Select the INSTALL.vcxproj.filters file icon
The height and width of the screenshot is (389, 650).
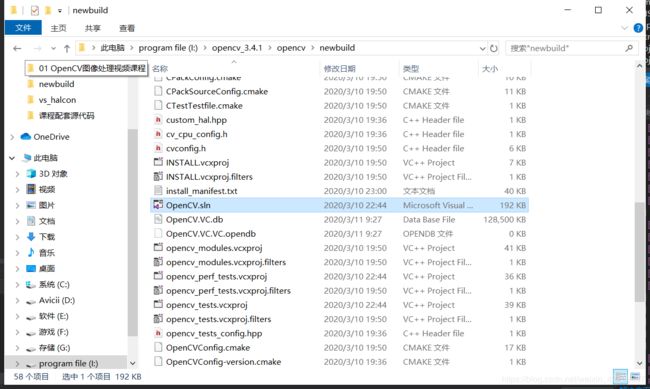(x=158, y=176)
